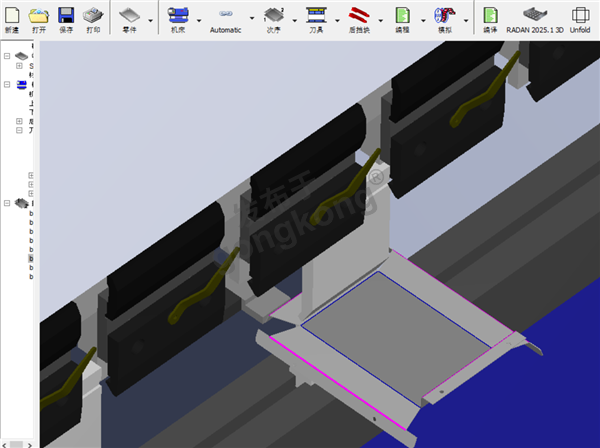Print using the 打印 printer icon
This screenshot has height=448, width=600.
(93, 17)
